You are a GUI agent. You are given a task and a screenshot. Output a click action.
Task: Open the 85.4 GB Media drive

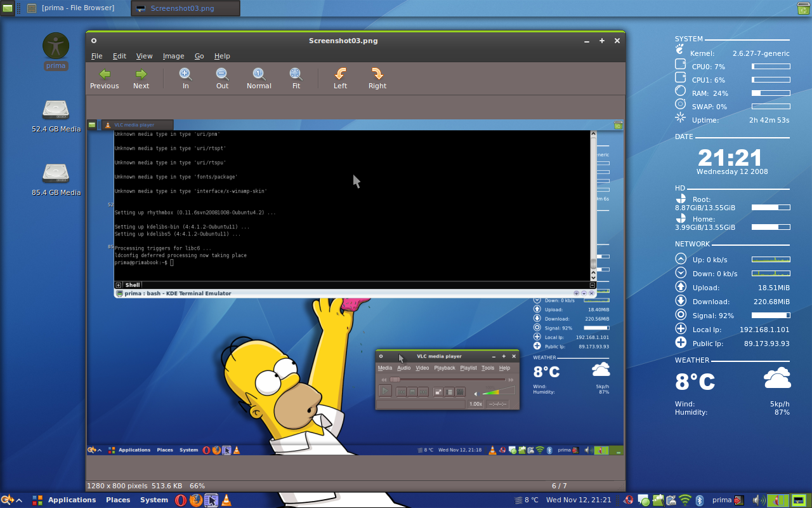coord(56,179)
